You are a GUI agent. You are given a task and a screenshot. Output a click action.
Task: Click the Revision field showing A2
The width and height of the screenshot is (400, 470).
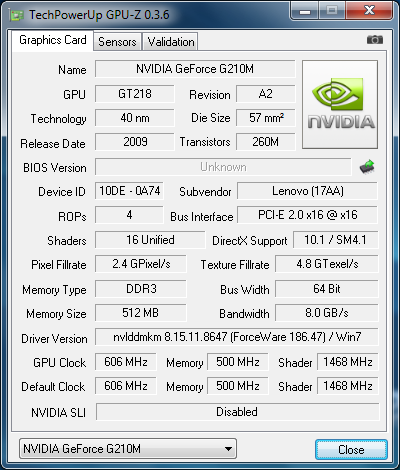tap(266, 94)
